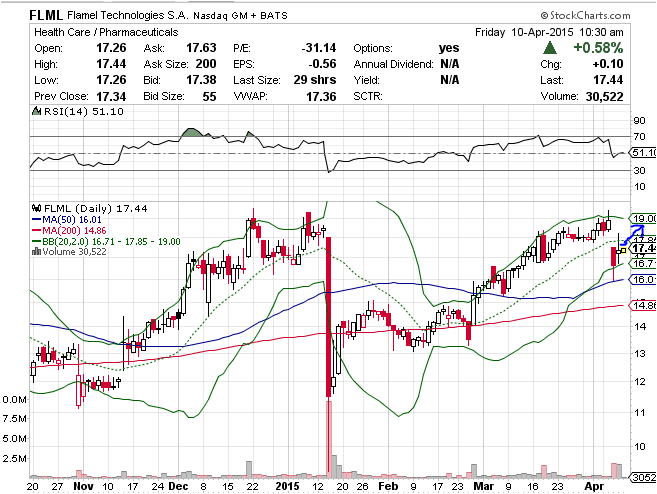The width and height of the screenshot is (657, 494).
Task: Click the 16.71 lower band price tag
Action: click(x=644, y=263)
